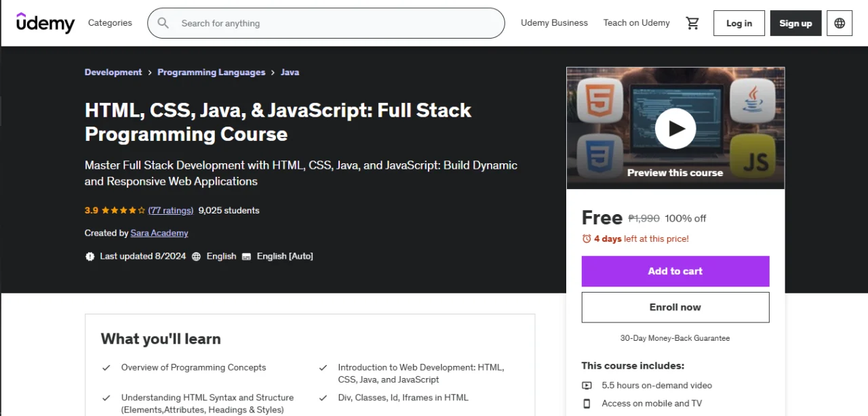The height and width of the screenshot is (416, 868).
Task: Click checkmark beside Div, Classes, Id, Iframes
Action: [323, 398]
